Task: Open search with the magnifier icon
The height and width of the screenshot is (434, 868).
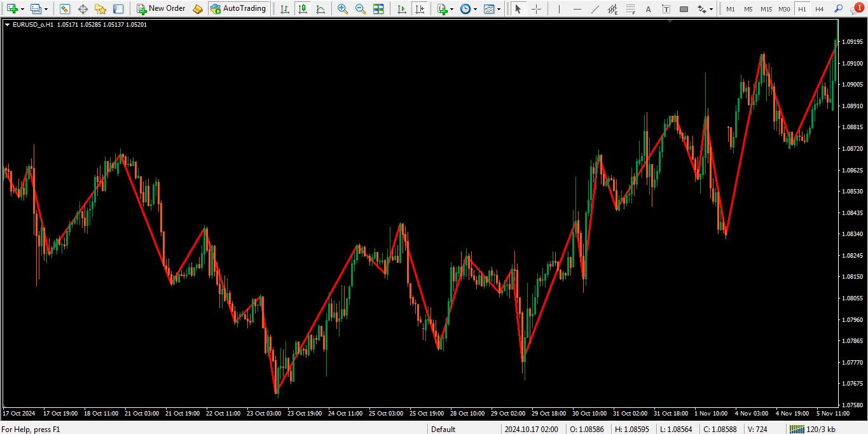Action: tap(839, 9)
